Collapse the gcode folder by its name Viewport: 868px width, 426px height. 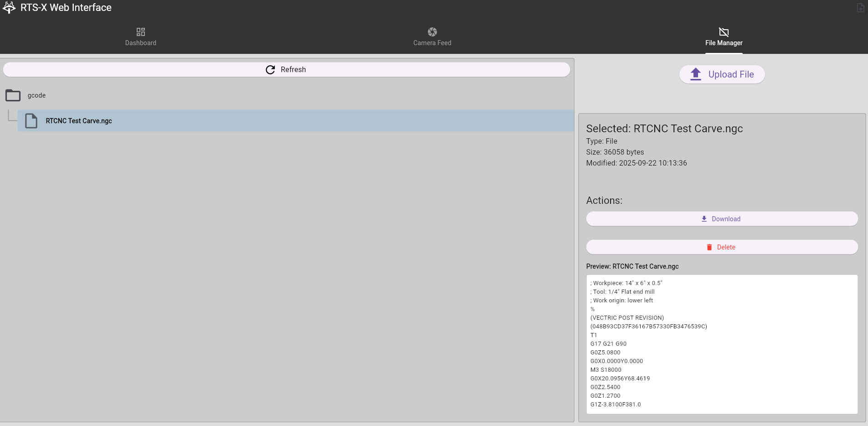36,95
